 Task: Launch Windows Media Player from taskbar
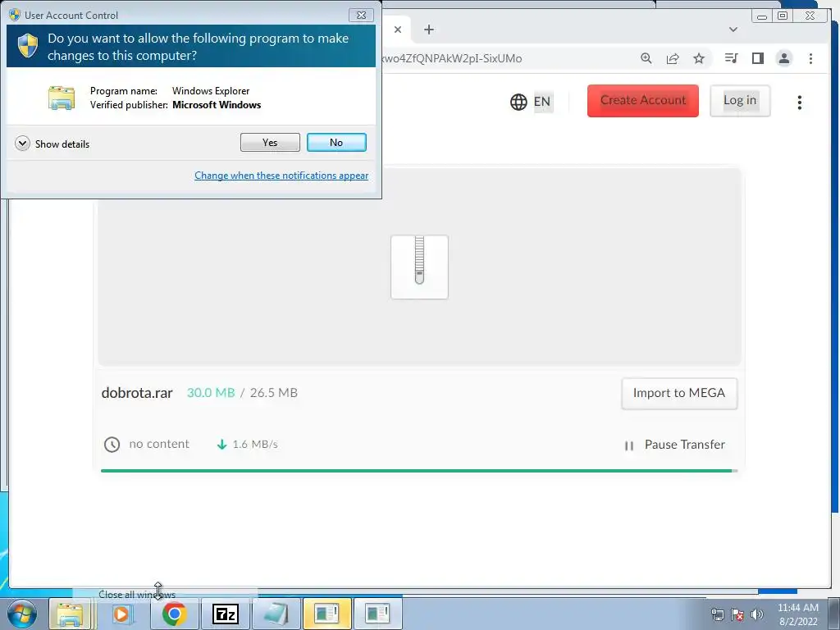click(121, 614)
